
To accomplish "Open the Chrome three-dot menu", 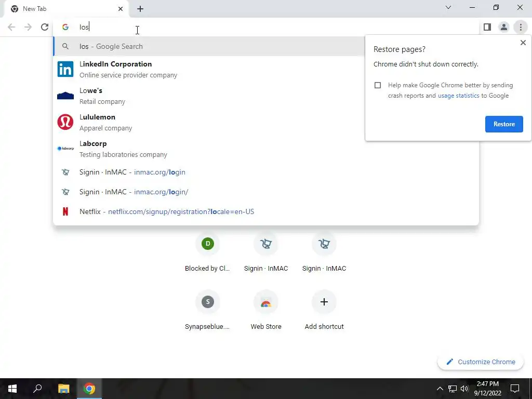I will coord(521,27).
